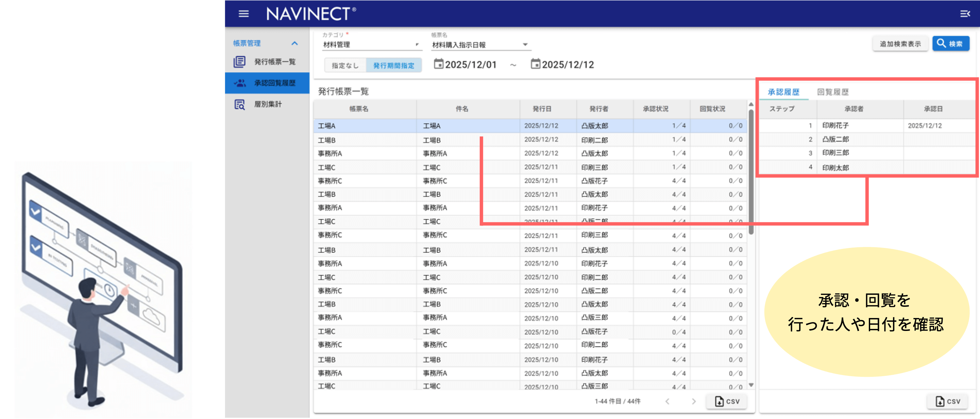Open the start date calendar icon
This screenshot has height=419, width=980.
pyautogui.click(x=438, y=64)
